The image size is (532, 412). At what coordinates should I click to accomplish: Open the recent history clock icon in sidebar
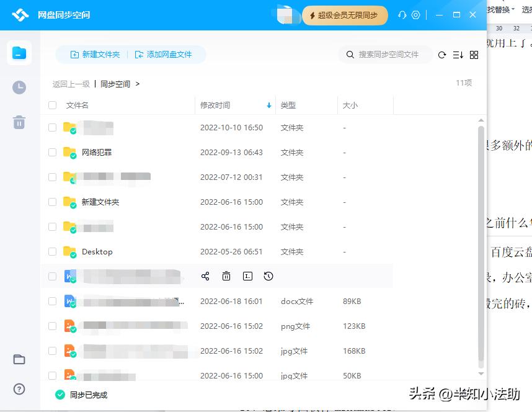click(x=19, y=87)
